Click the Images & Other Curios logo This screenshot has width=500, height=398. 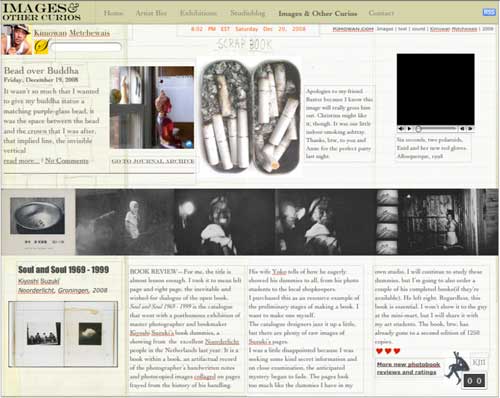(41, 12)
